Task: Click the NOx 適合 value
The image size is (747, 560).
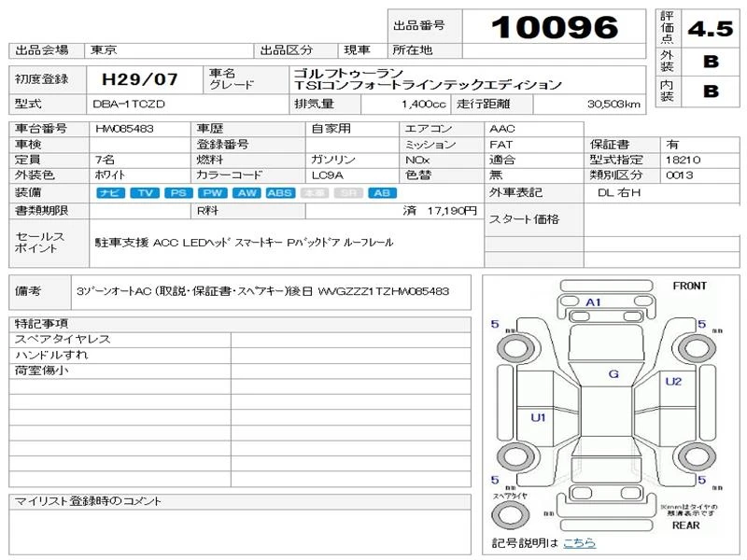Action: coord(502,160)
